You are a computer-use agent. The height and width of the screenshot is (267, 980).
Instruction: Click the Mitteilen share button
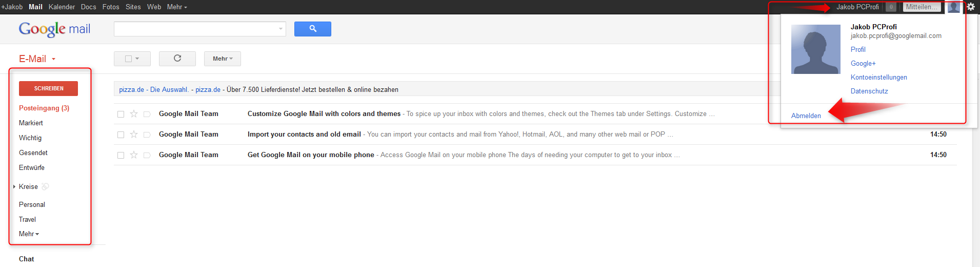tap(922, 7)
